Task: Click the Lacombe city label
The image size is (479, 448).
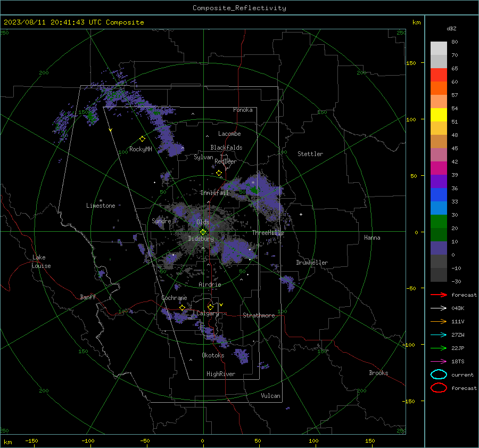Action: click(229, 134)
